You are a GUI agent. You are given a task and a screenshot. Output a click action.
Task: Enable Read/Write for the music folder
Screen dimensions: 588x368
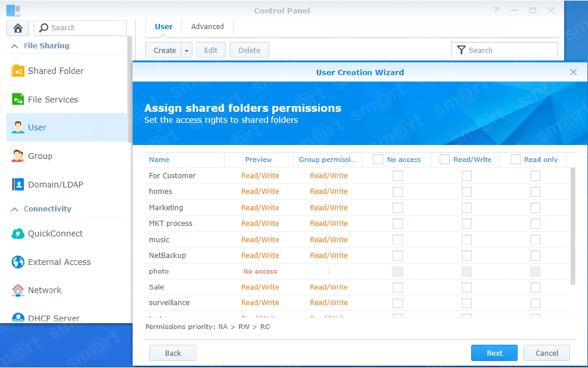[x=466, y=239]
